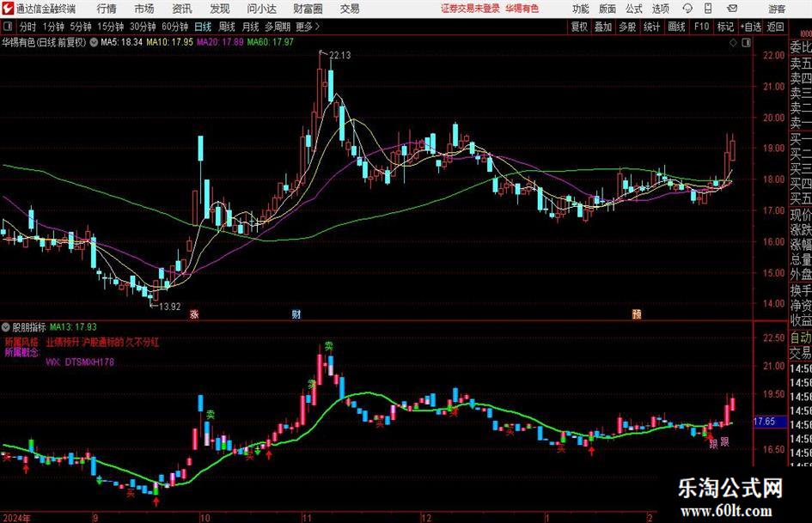Screen dimensions: 812x523
Task: Toggle the right panel layout icon
Action: click(746, 42)
